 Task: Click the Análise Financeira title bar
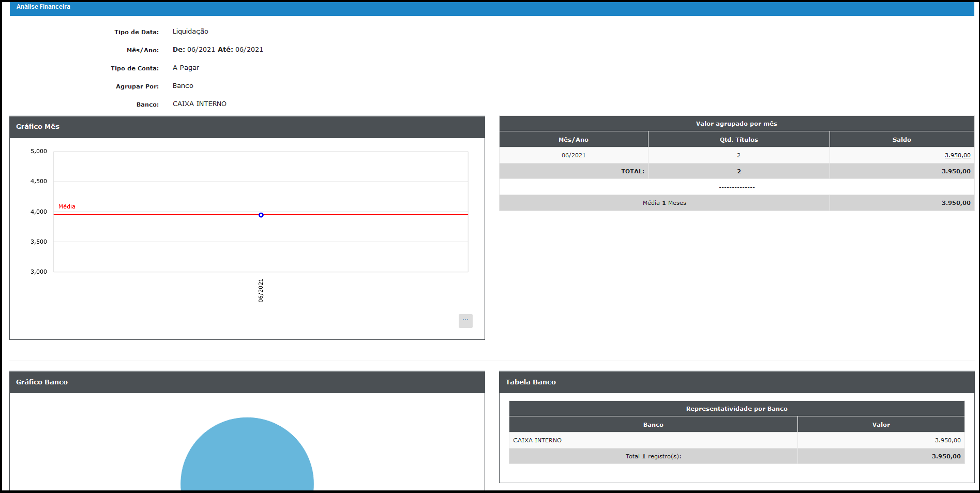491,8
